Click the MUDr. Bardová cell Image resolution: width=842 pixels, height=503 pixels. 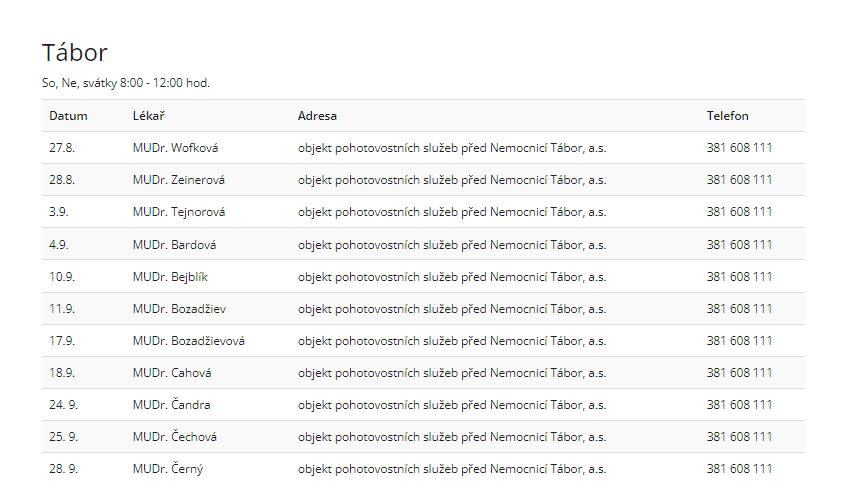pyautogui.click(x=174, y=245)
